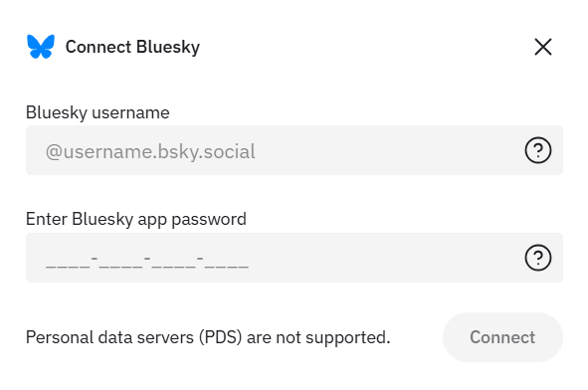Screen dimensions: 588x390
Task: Close the Connect Bluesky dialog
Action: click(x=542, y=47)
